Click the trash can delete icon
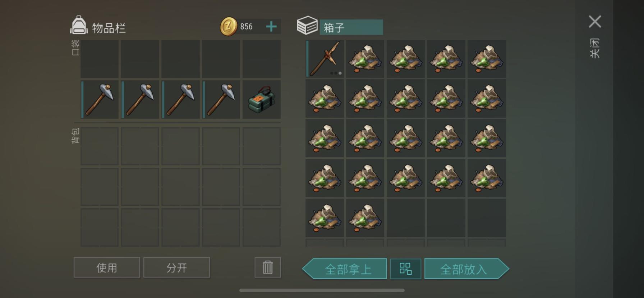Viewport: 644px width, 298px height. coord(268,267)
